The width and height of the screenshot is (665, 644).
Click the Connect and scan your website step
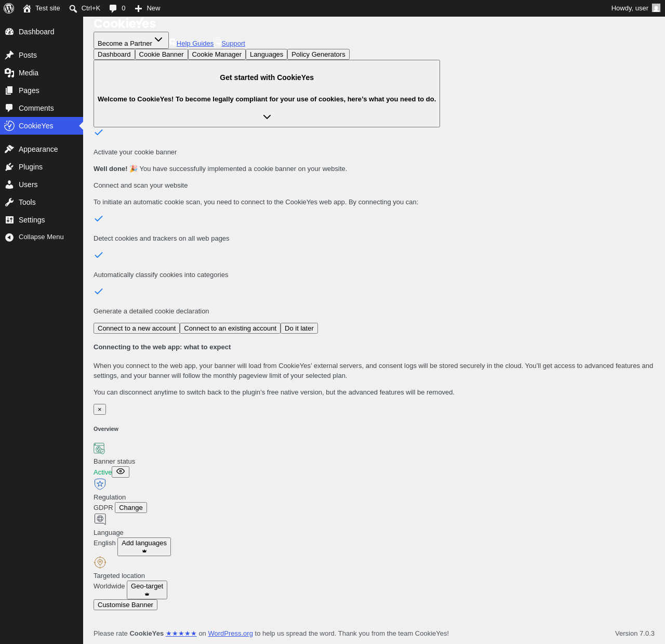140,186
